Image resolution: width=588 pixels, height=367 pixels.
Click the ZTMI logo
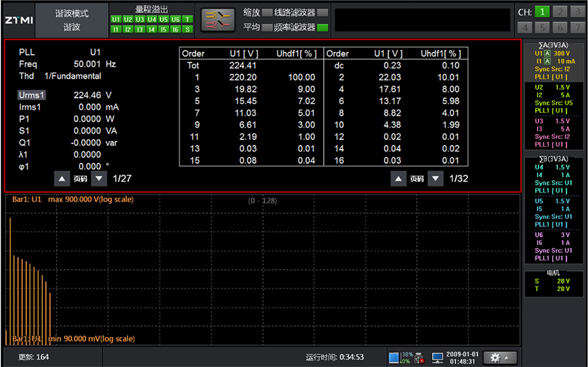(x=19, y=20)
